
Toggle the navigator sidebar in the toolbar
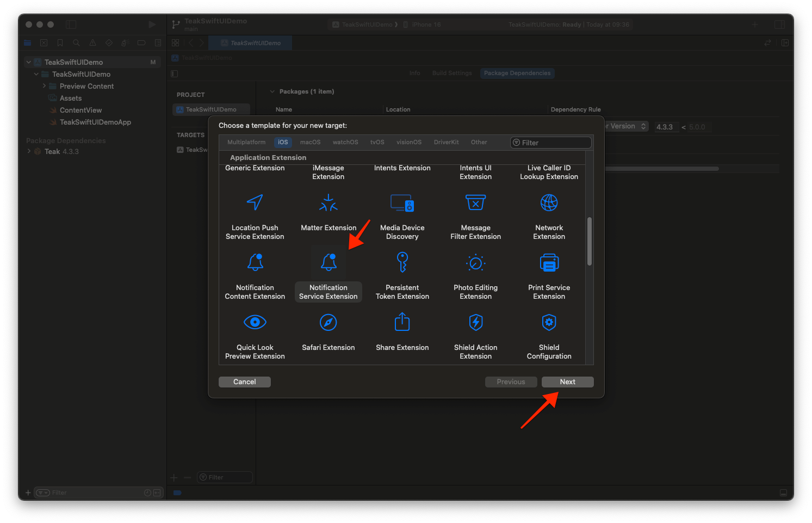[x=71, y=24]
